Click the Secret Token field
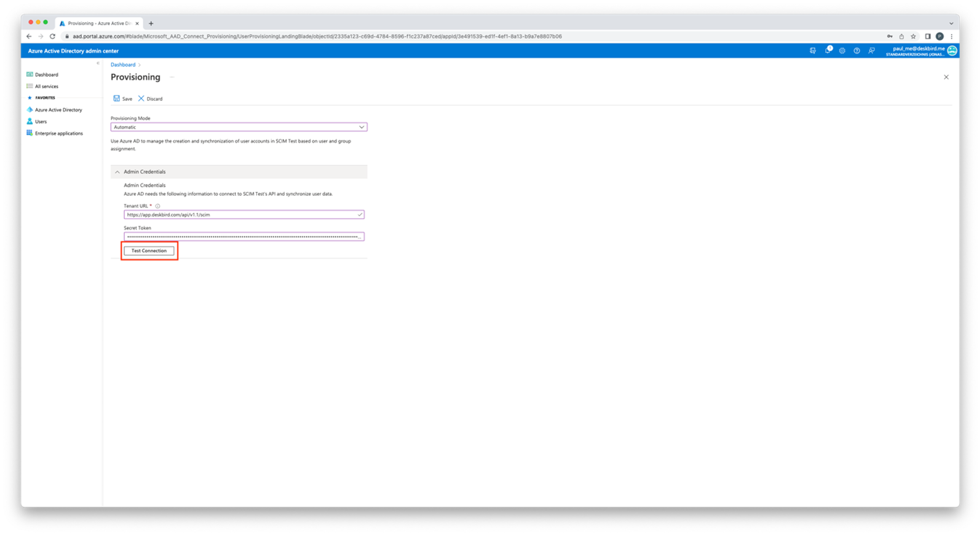This screenshot has width=980, height=534. [x=244, y=237]
